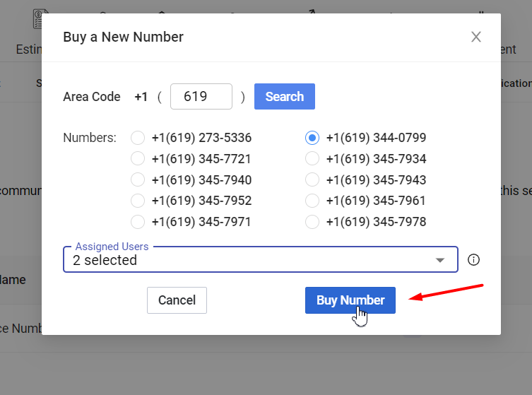Click the Assigned Users info icon

click(x=473, y=260)
